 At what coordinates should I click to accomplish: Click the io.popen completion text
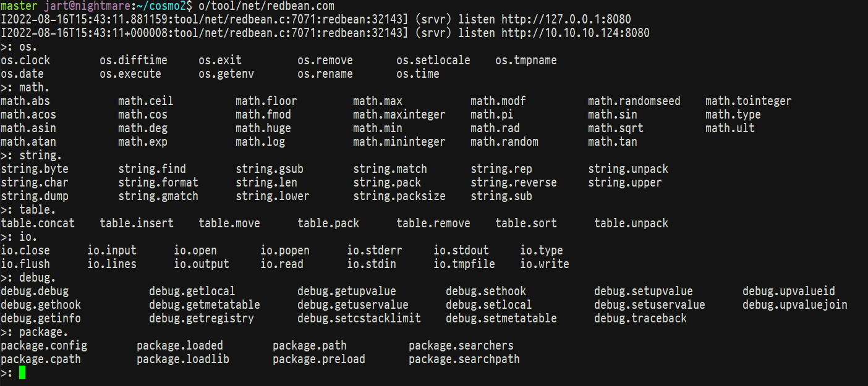pos(285,251)
